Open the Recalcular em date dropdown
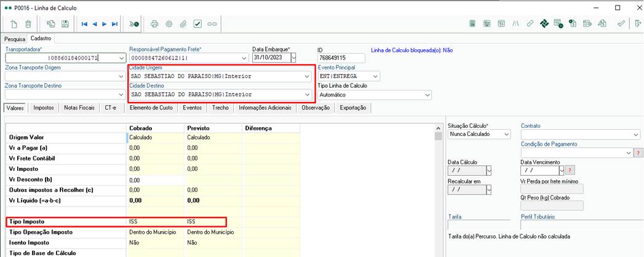644x257 pixels. pyautogui.click(x=488, y=189)
